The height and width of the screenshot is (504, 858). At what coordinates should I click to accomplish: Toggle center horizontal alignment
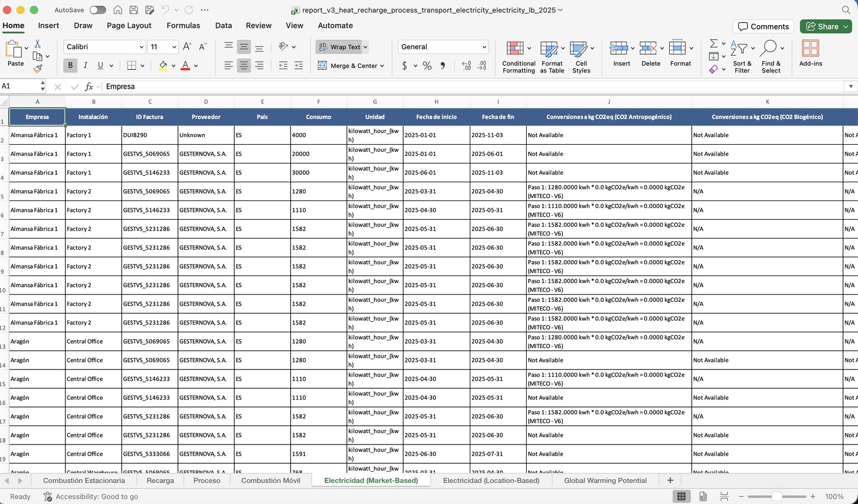[x=244, y=65]
